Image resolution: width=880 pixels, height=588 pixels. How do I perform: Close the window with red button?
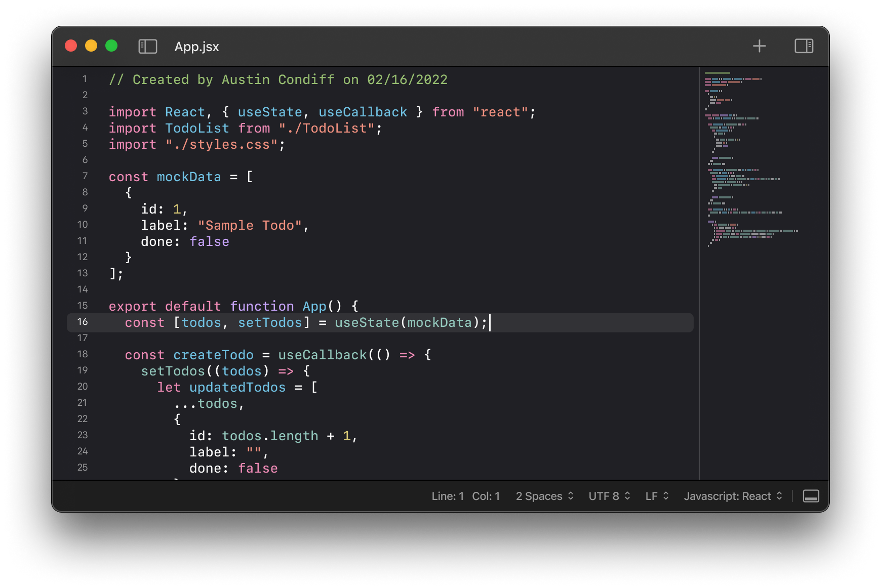tap(71, 46)
